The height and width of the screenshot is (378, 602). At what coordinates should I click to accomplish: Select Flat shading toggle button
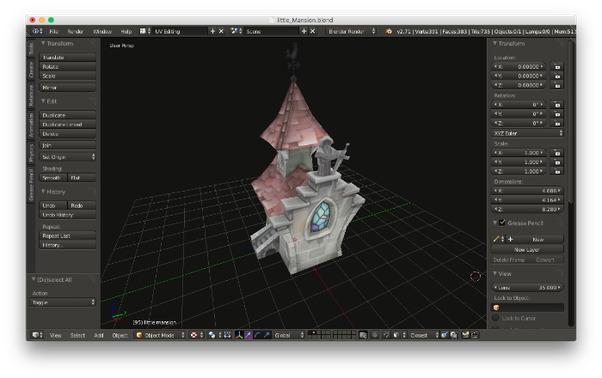click(82, 178)
